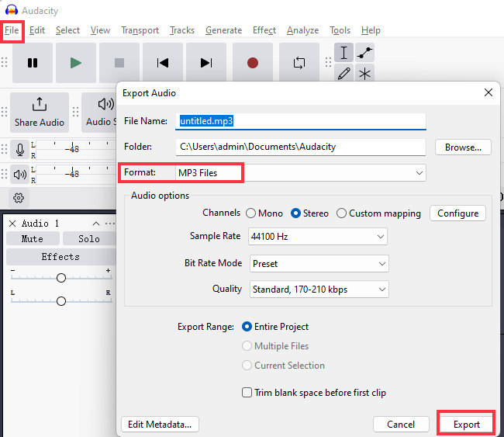
Task: Select the Envelope tool
Action: [x=365, y=53]
